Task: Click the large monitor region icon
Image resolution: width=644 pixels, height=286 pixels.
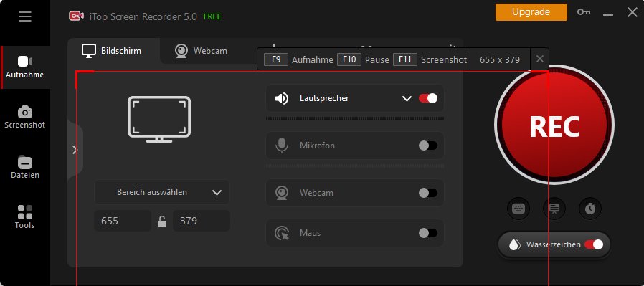Action: pos(159,120)
